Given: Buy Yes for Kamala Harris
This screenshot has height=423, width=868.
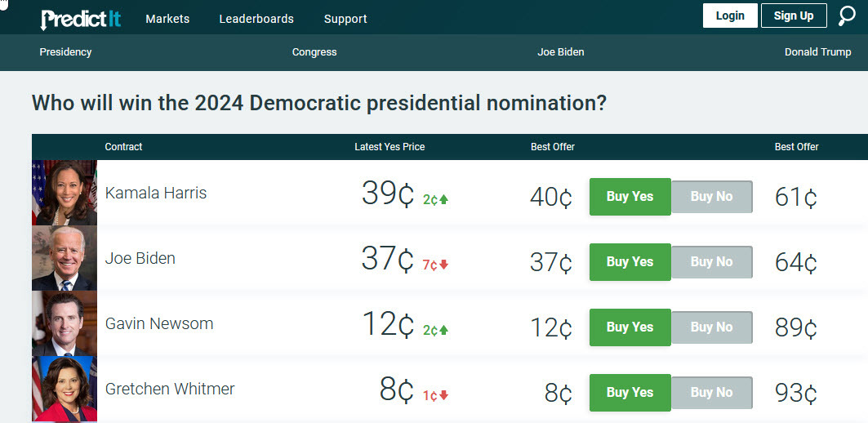Looking at the screenshot, I should click(x=630, y=197).
